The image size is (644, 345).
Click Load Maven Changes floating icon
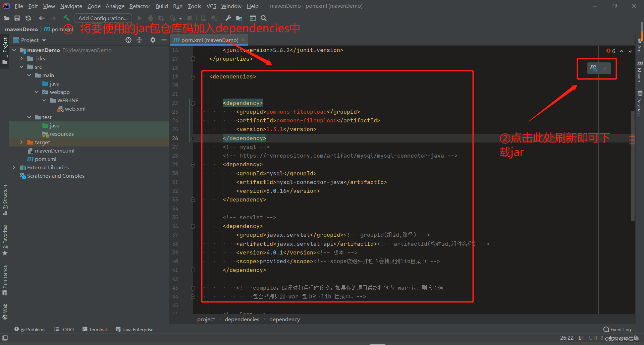(x=594, y=68)
